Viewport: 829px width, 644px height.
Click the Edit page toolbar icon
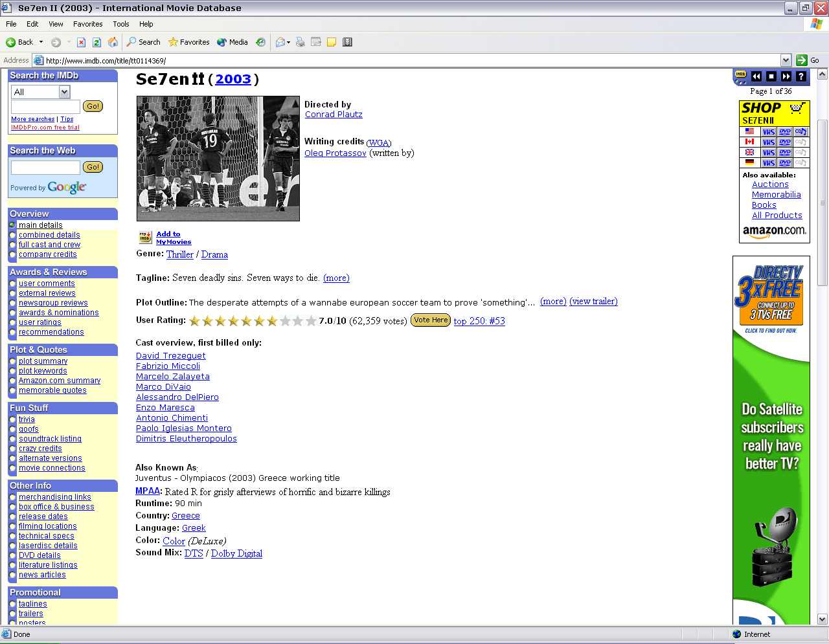316,42
